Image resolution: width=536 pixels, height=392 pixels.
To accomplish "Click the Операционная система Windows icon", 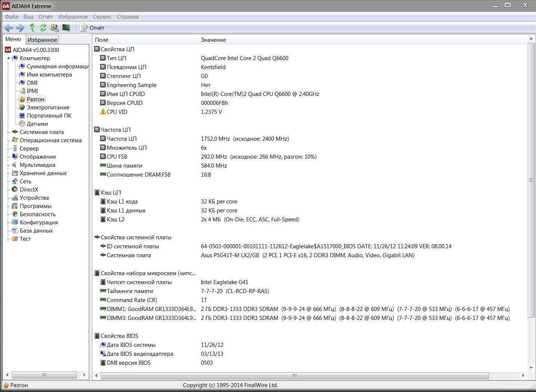I will (15, 140).
